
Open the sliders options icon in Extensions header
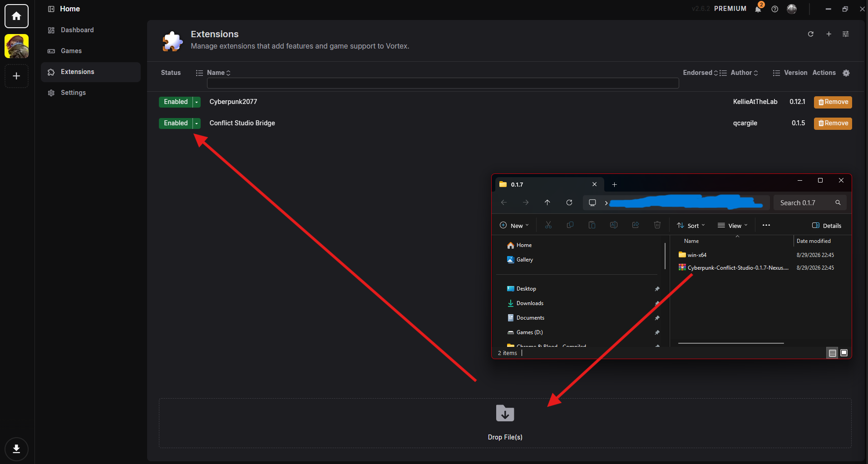click(x=846, y=34)
